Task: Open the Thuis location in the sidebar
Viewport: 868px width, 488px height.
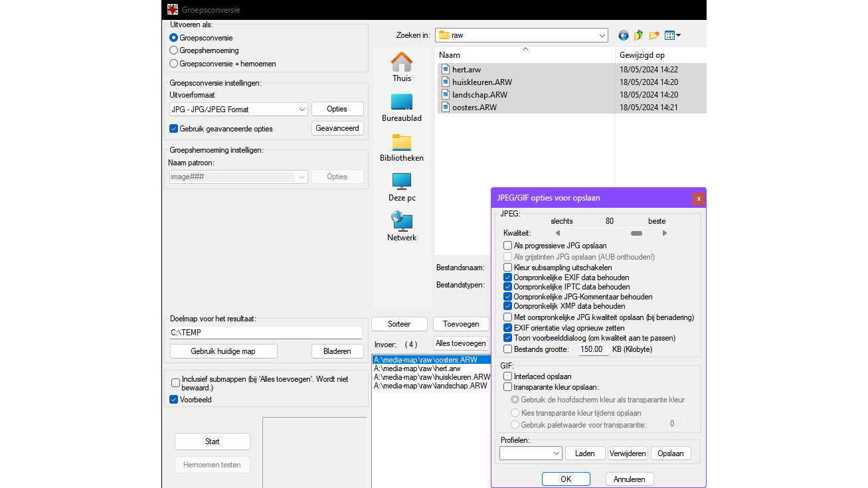Action: 401,66
